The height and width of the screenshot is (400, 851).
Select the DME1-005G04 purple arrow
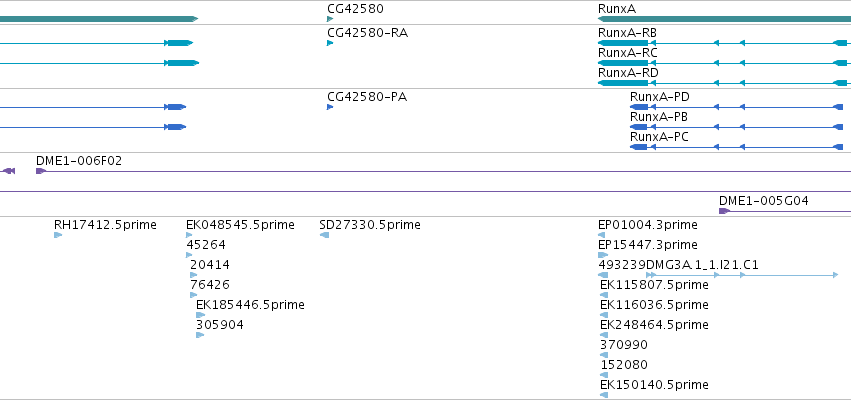point(724,211)
